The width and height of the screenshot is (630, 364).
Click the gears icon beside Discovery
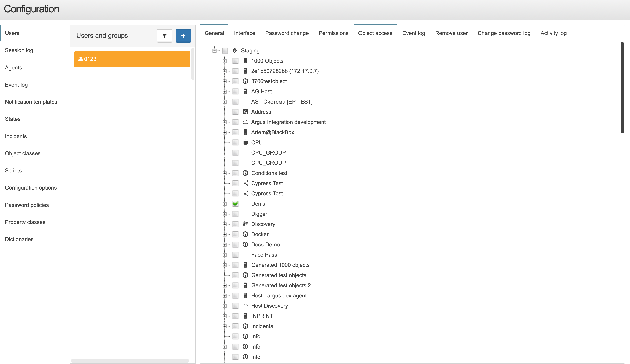point(245,224)
